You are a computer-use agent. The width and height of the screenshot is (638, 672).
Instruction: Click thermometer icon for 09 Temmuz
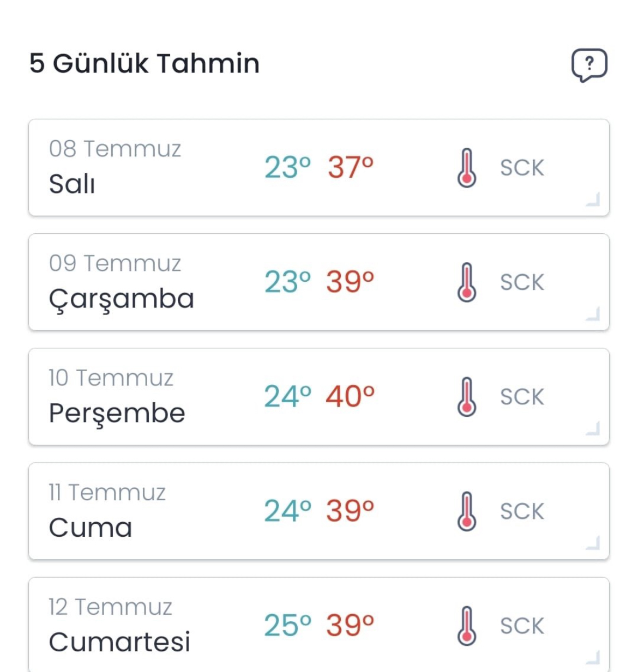point(467,282)
